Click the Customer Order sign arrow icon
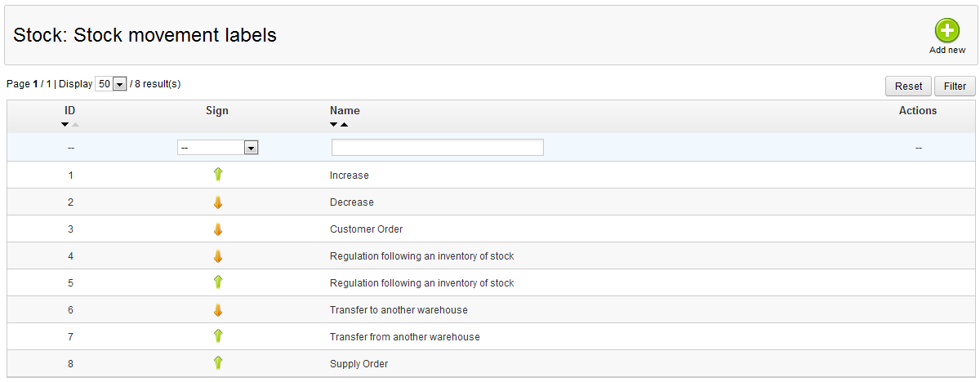Screen dimensions: 980x382 click(218, 229)
